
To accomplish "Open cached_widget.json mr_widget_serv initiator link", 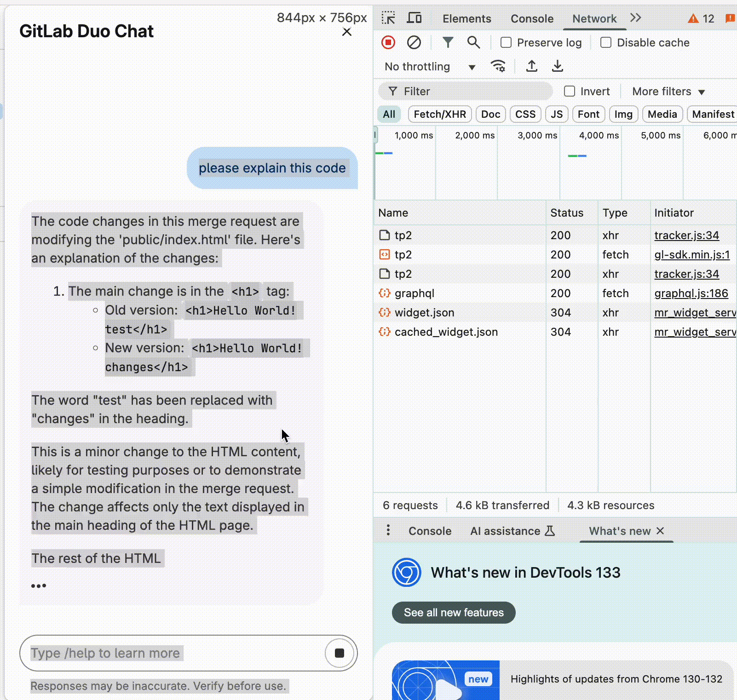I will (x=695, y=332).
